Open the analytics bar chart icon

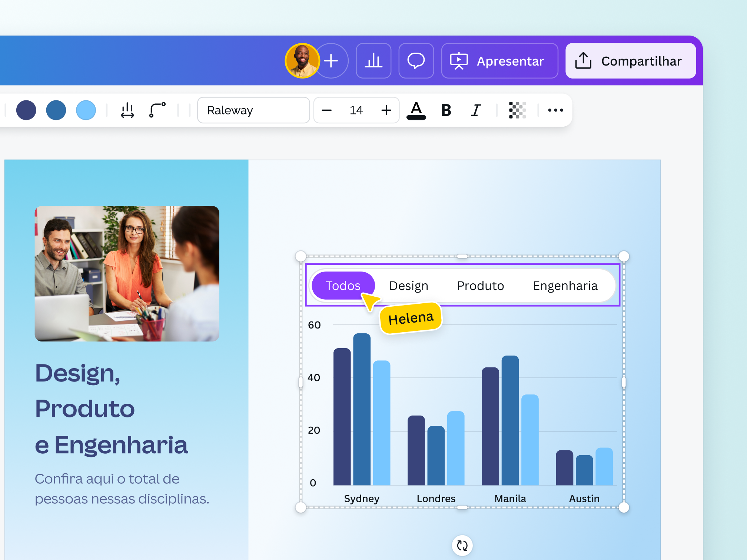pyautogui.click(x=373, y=61)
